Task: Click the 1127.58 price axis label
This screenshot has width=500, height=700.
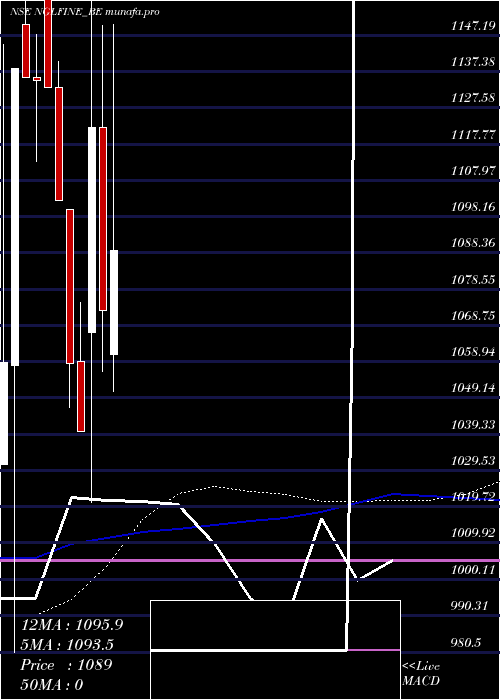Action: (473, 98)
